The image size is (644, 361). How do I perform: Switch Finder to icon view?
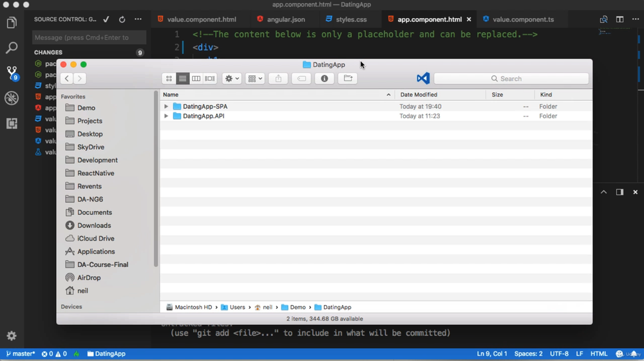click(x=169, y=79)
